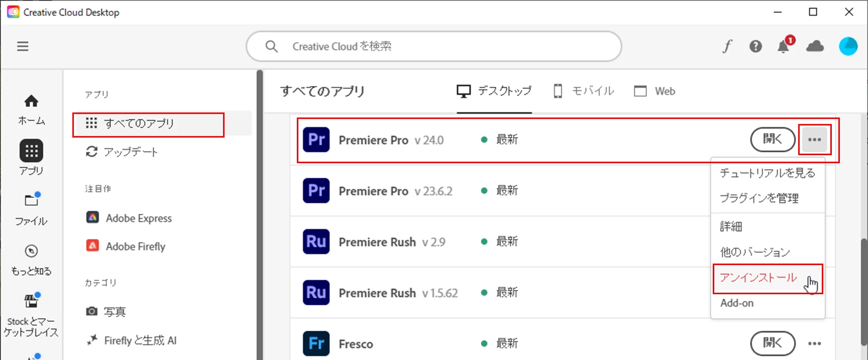Click the Adobe Express icon
The height and width of the screenshot is (360, 868).
click(92, 217)
